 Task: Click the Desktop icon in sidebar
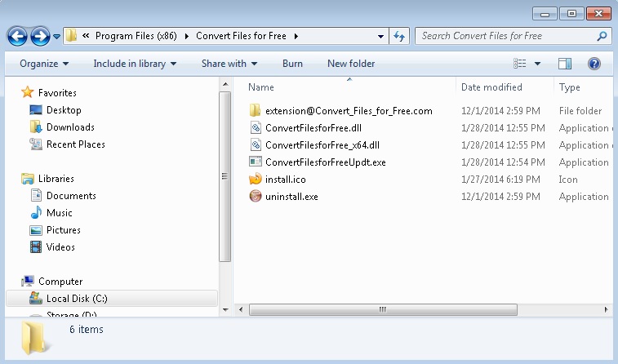coord(36,110)
